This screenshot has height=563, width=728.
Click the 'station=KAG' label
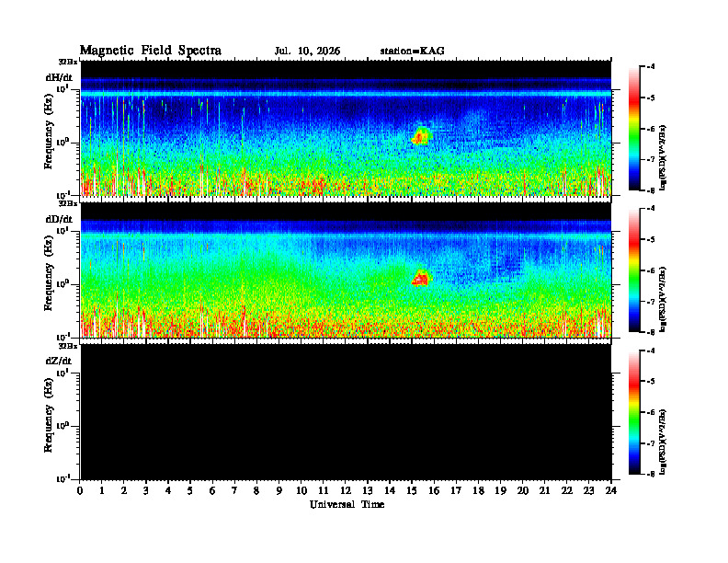point(412,52)
